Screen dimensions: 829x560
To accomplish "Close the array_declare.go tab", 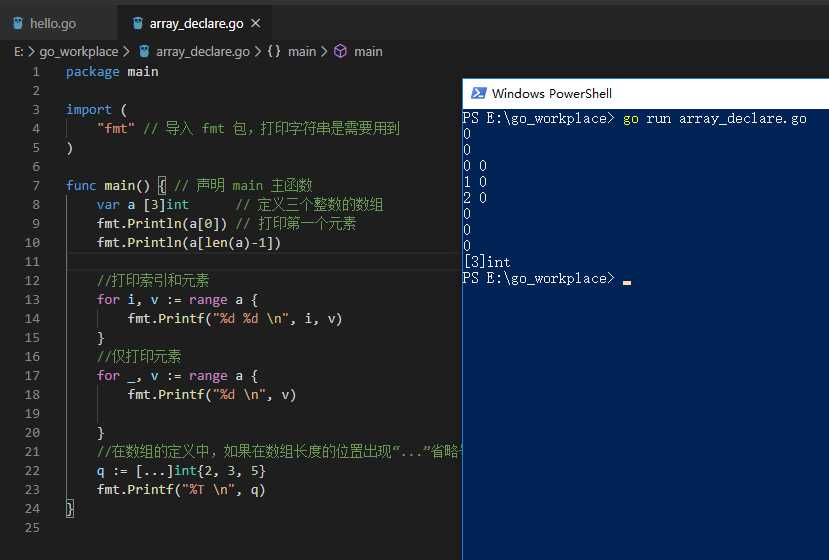I will [x=255, y=23].
